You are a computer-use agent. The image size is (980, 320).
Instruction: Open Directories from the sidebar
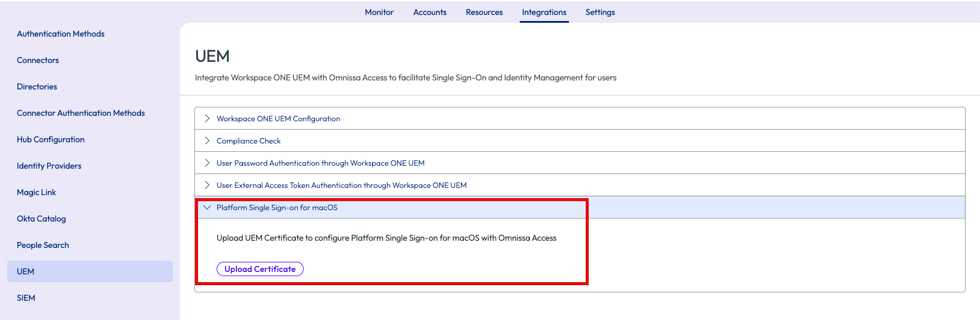[37, 86]
